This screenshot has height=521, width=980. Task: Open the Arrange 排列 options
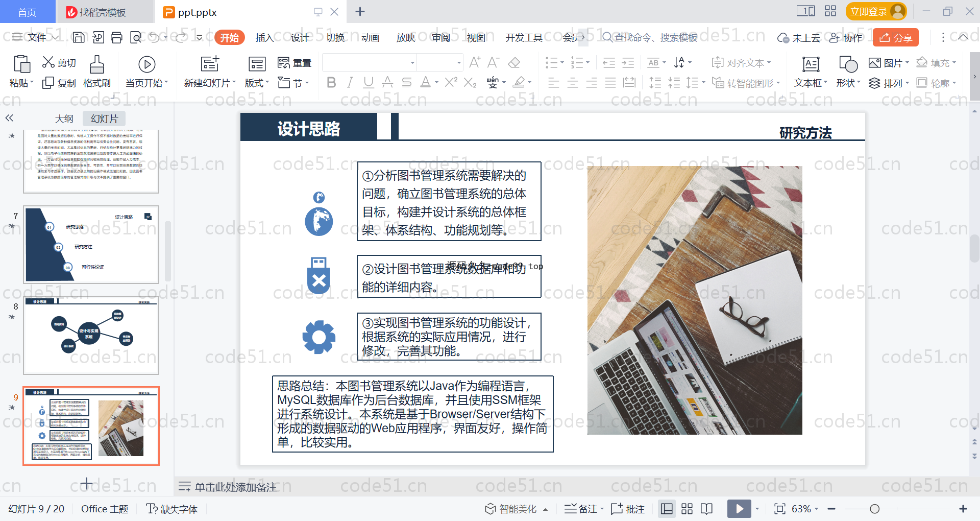(889, 83)
